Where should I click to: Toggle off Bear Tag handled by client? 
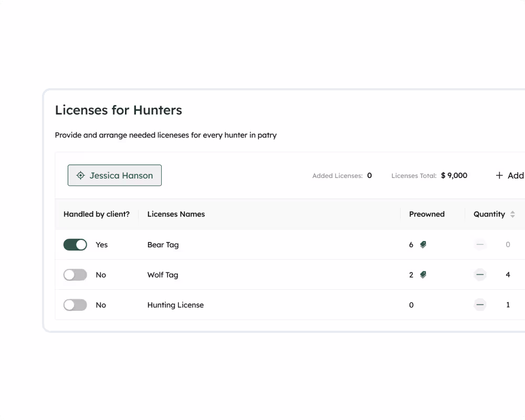(75, 245)
